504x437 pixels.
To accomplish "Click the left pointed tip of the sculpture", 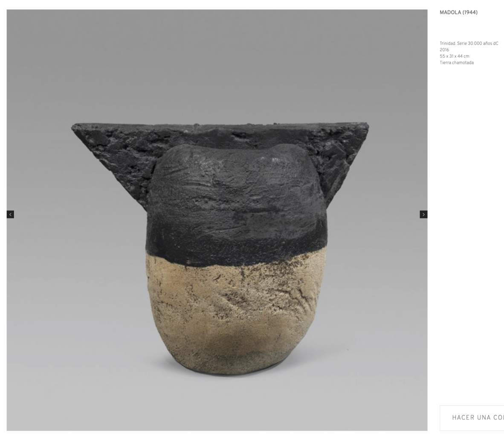I will 75,128.
